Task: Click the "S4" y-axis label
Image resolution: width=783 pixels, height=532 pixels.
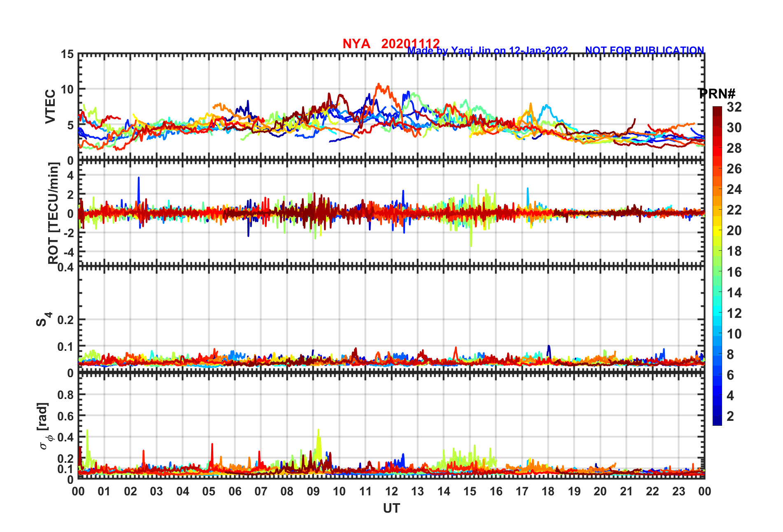Action: tap(44, 320)
